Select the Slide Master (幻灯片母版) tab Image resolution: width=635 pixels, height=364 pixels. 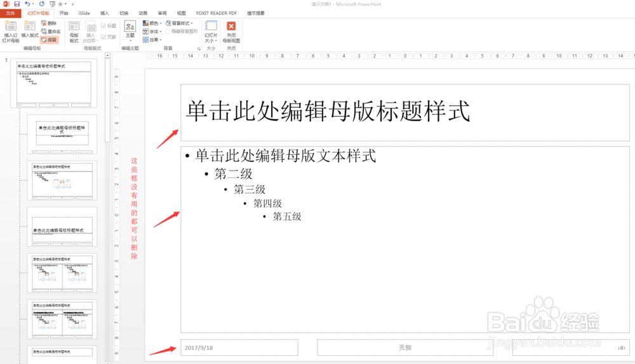(x=39, y=13)
